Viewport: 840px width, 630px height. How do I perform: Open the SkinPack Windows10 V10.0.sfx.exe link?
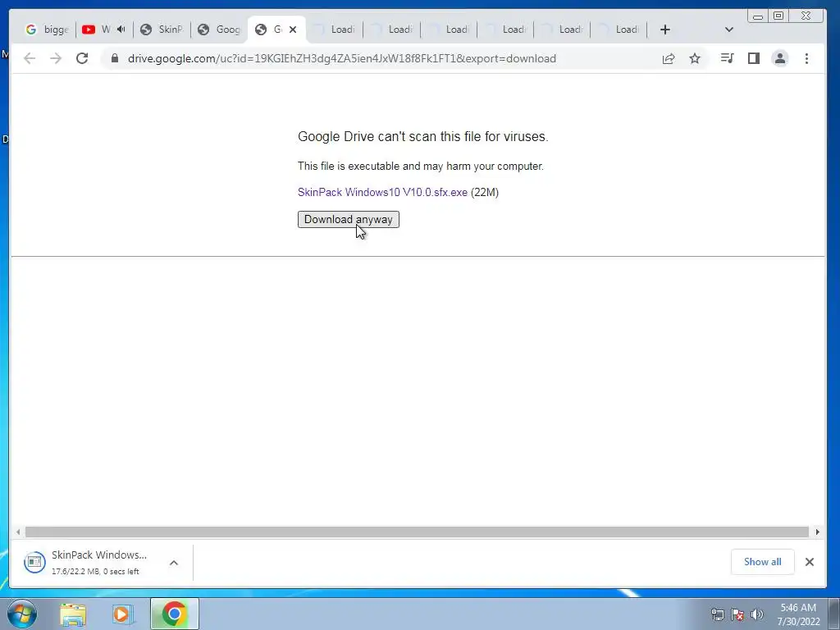(382, 192)
